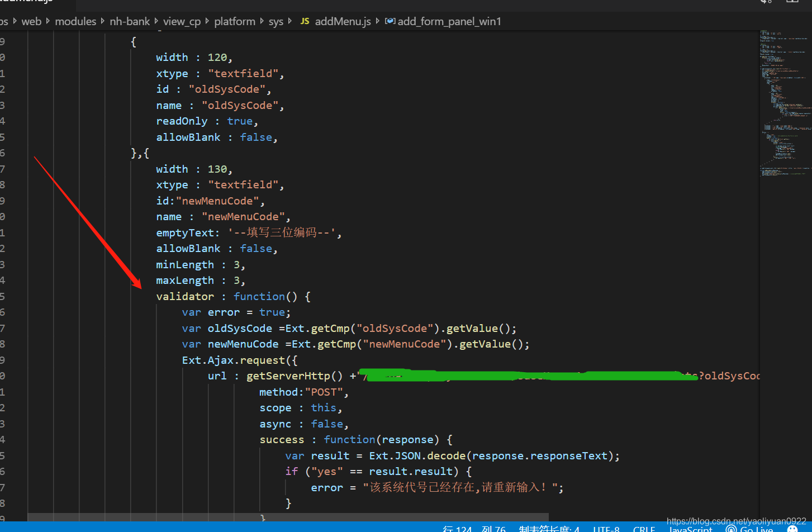Viewport: 812px width, 532px height.
Task: Click the width value 120
Action: [217, 57]
